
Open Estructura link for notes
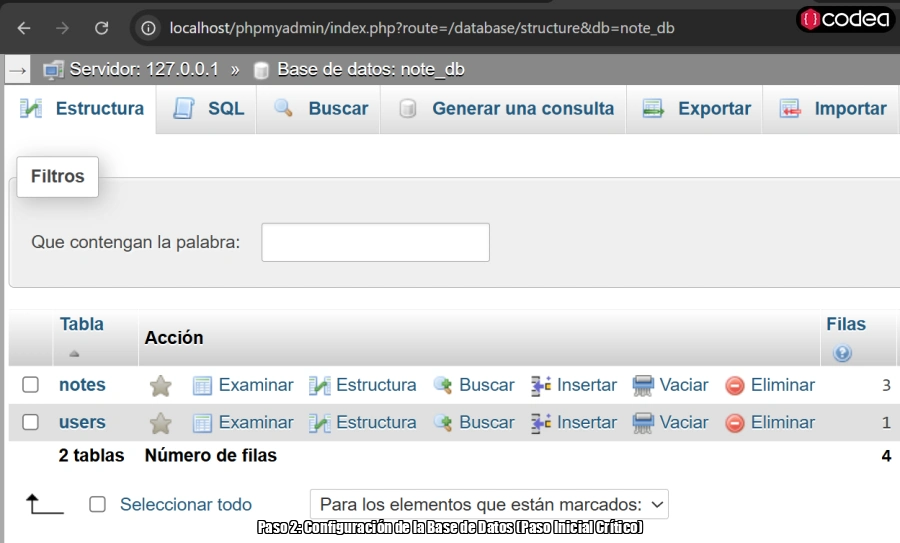coord(376,385)
